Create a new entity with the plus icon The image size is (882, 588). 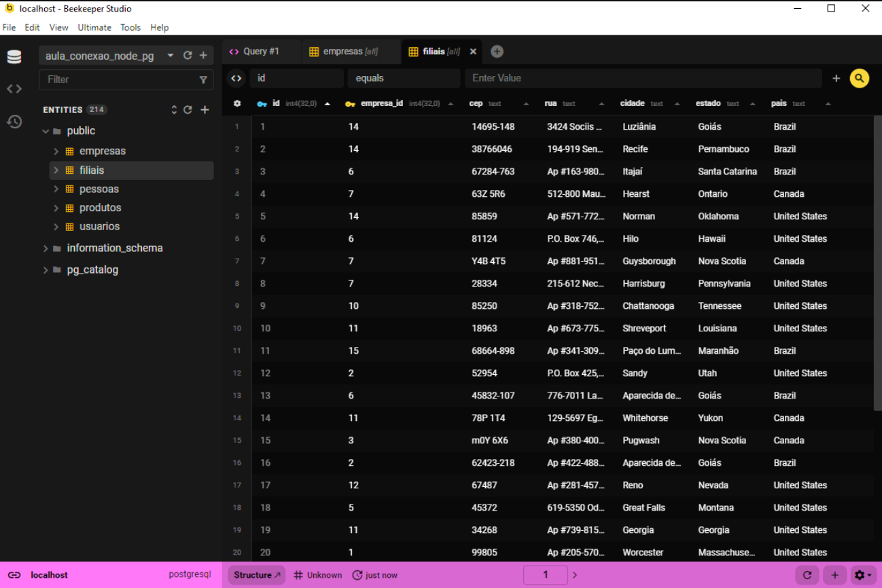click(205, 109)
